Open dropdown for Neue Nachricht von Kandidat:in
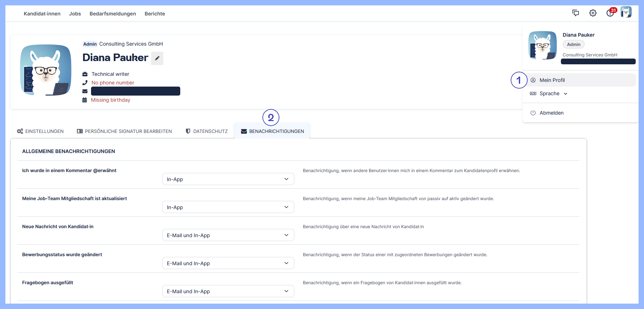Screen dimensions: 644x309 pos(228,235)
